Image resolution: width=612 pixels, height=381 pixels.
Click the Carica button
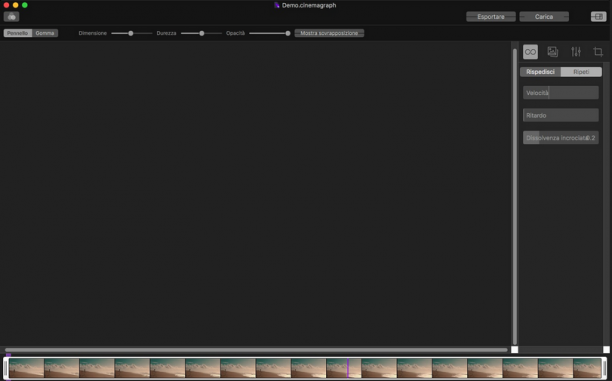click(x=544, y=17)
